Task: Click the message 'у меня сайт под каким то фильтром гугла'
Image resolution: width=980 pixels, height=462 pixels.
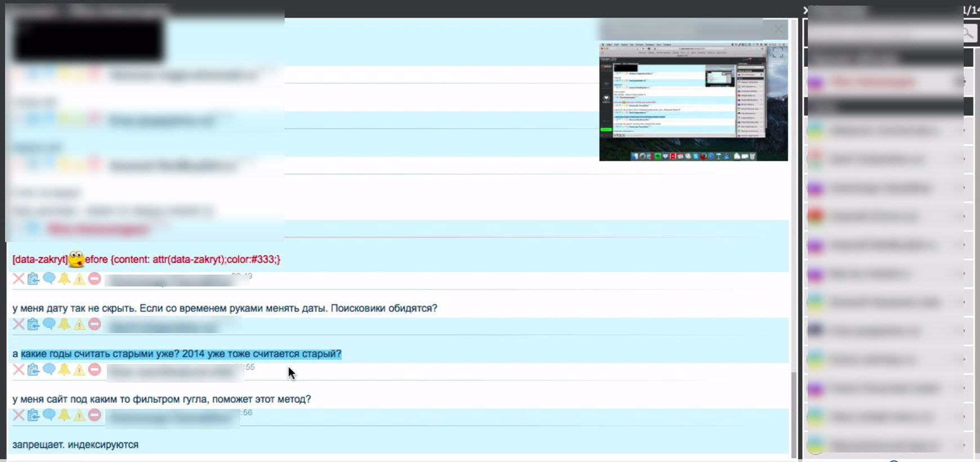Action: click(x=161, y=400)
